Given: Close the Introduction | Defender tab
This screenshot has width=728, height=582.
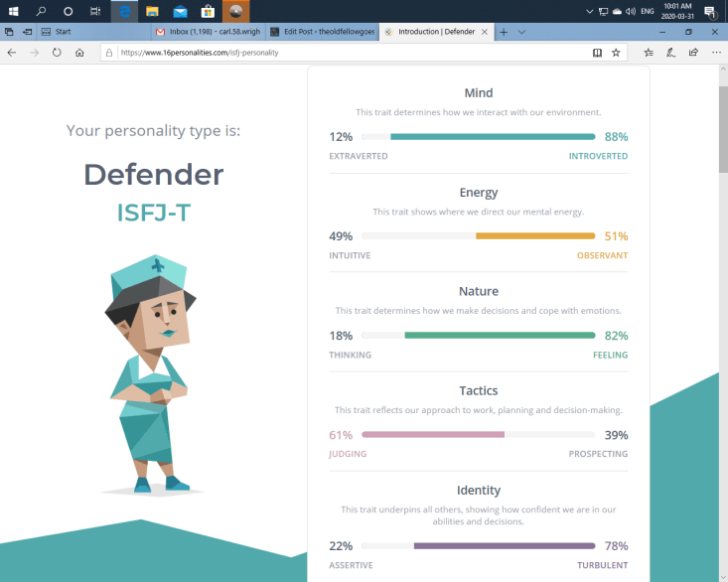Looking at the screenshot, I should [x=485, y=32].
